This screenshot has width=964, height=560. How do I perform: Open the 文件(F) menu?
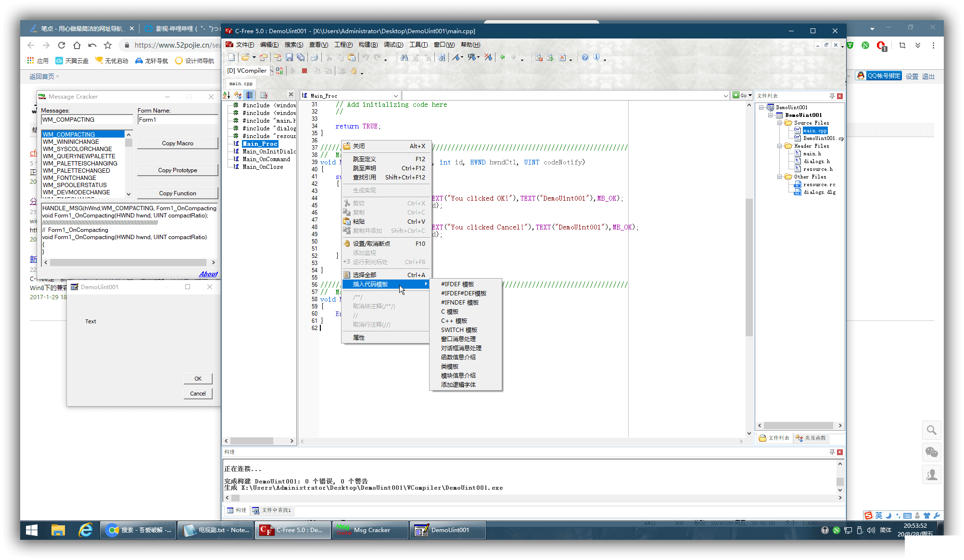(245, 45)
